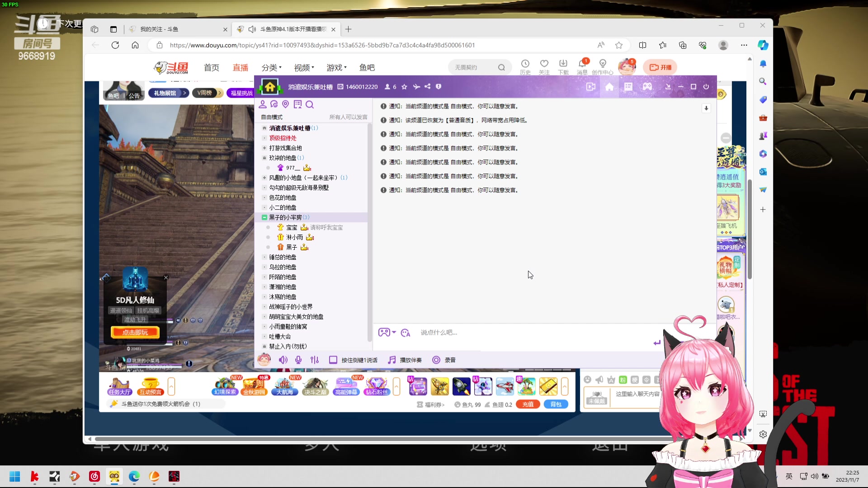Collapse root channel 消遣娱乐兼吐槽
This screenshot has width=868, height=488.
[264, 128]
